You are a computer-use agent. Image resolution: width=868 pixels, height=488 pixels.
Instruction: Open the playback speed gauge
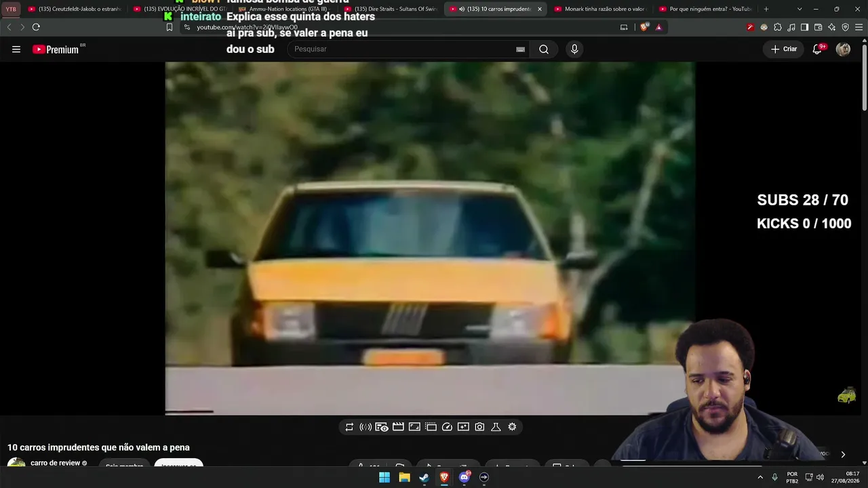(447, 427)
